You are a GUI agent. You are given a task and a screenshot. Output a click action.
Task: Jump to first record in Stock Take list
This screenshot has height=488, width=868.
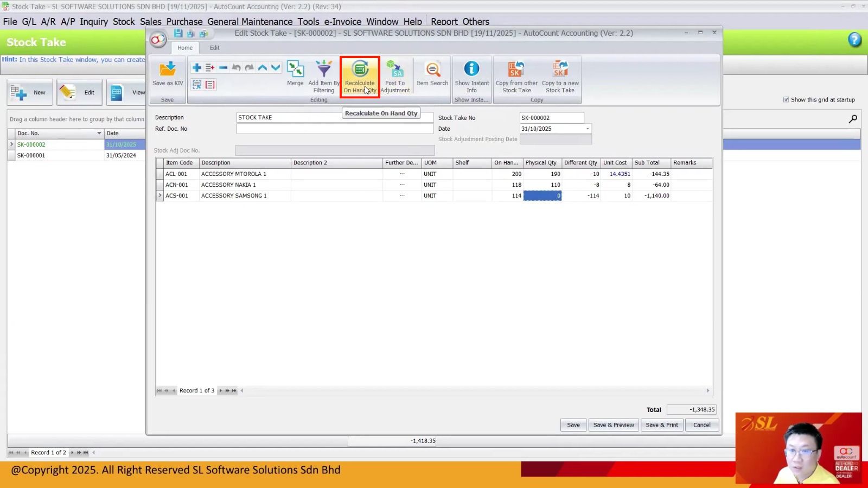pos(11,453)
